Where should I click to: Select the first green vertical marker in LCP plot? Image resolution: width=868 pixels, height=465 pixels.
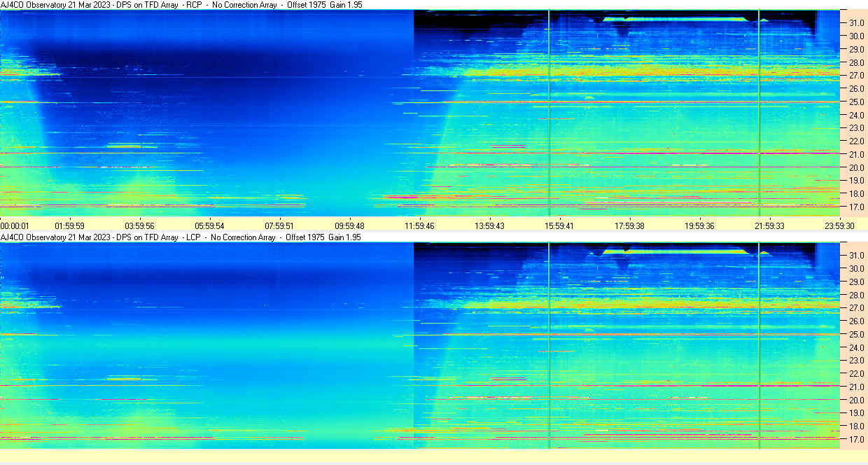549,345
